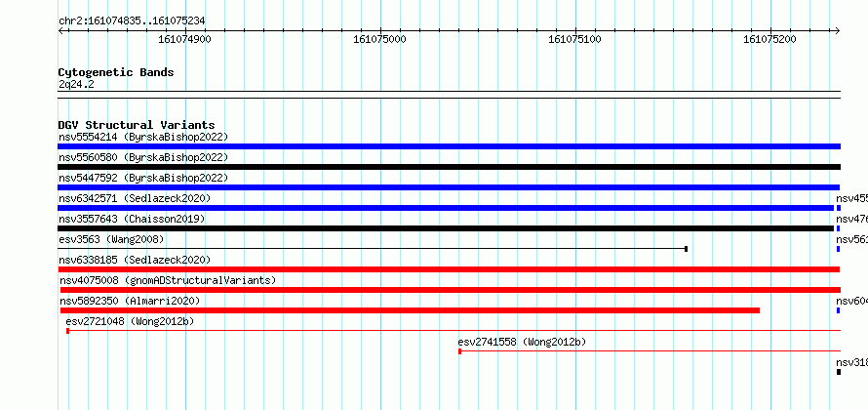Open the nsv5447592 (ByrskaBishop2022) label
Image resolution: width=868 pixels, height=410 pixels.
pos(143,178)
